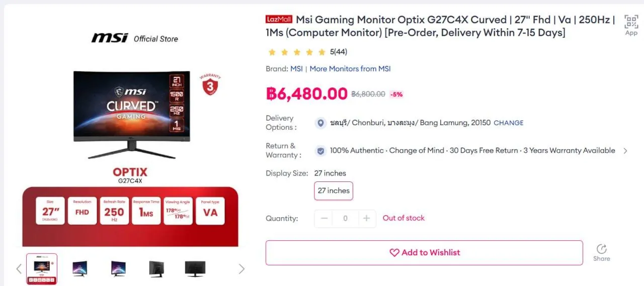Viewport: 644px width, 286px height.
Task: Click the 3-year warranty badge on product image
Action: tap(210, 85)
